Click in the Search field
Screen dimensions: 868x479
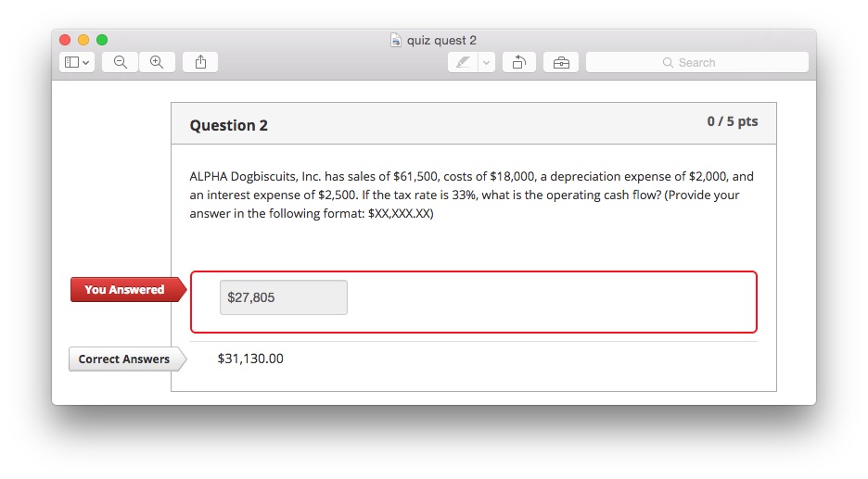pyautogui.click(x=697, y=62)
